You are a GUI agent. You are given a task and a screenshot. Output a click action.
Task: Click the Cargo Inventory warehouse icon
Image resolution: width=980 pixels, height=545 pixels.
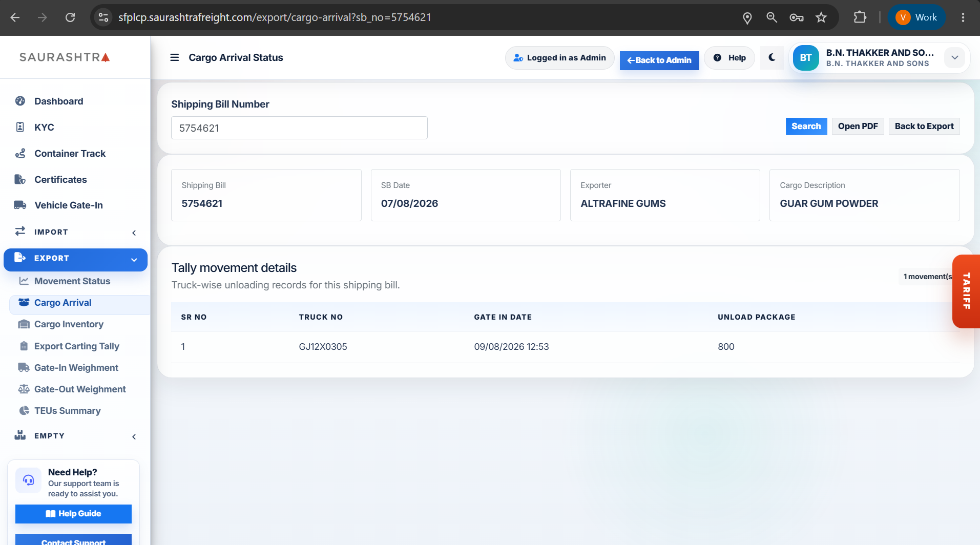(24, 324)
